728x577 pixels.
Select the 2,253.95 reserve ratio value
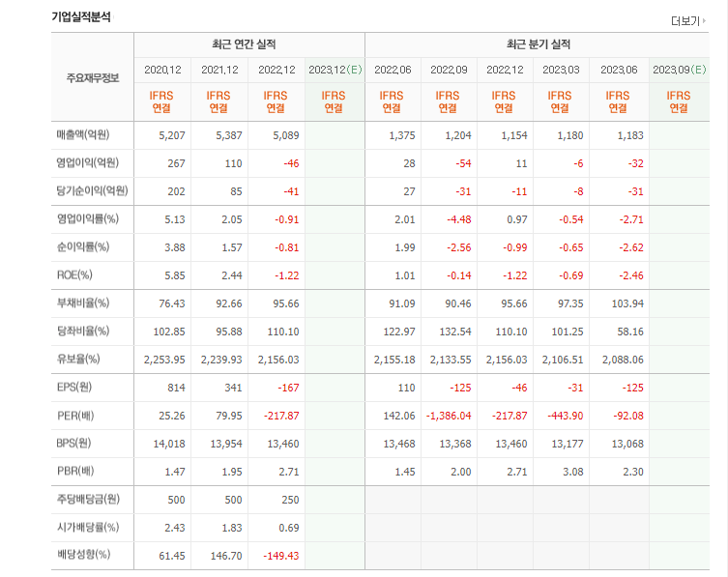click(x=164, y=360)
